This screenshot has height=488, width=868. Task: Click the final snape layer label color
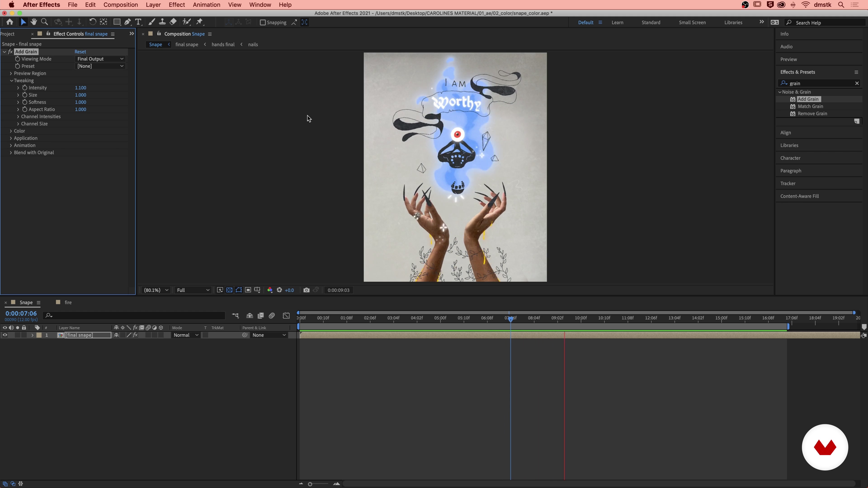click(x=39, y=335)
